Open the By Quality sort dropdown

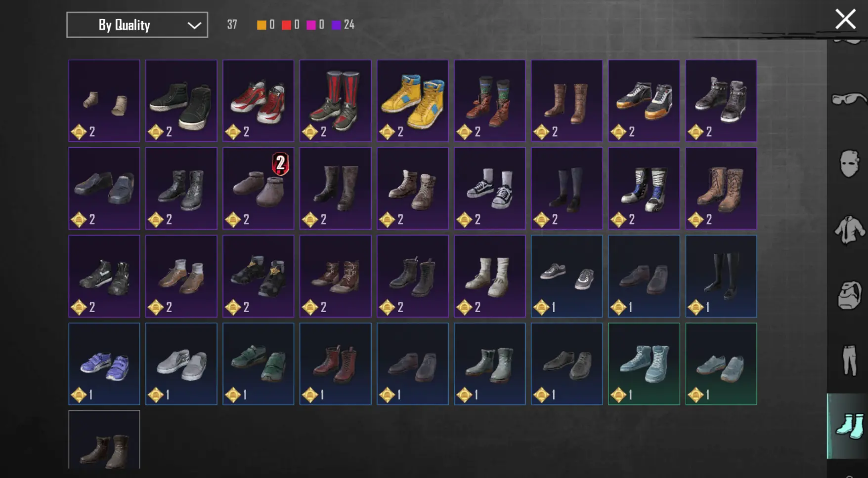coord(137,25)
